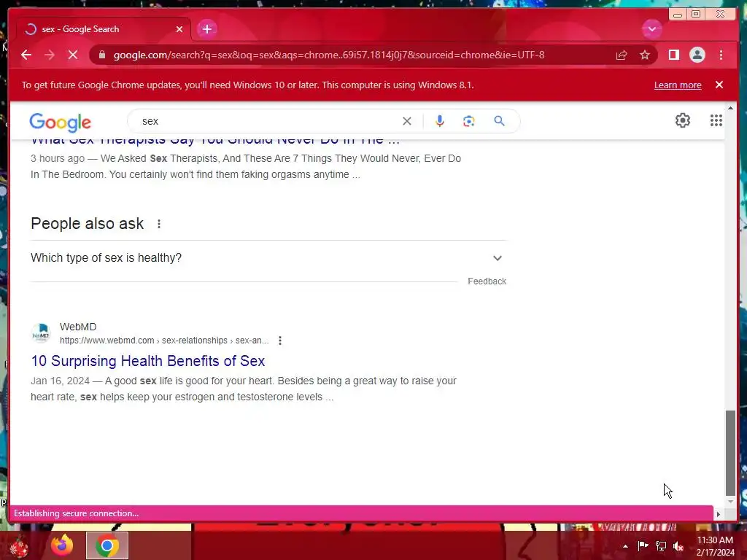Open the webmd.com URL breadcrumb
Screen dimensions: 747x560
[164, 341]
